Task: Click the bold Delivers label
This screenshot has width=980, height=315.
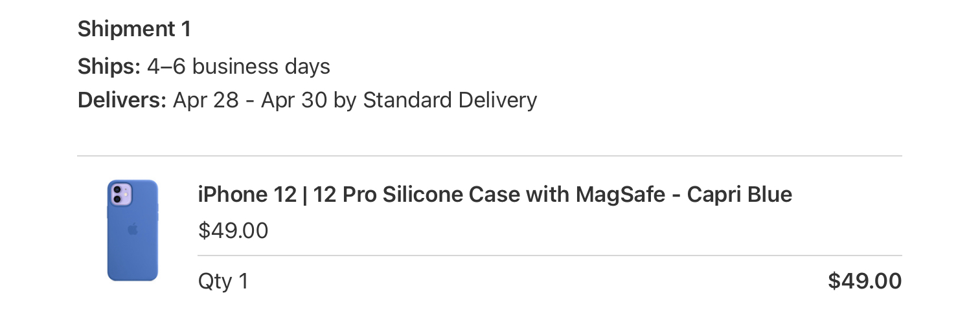Action: 122,100
